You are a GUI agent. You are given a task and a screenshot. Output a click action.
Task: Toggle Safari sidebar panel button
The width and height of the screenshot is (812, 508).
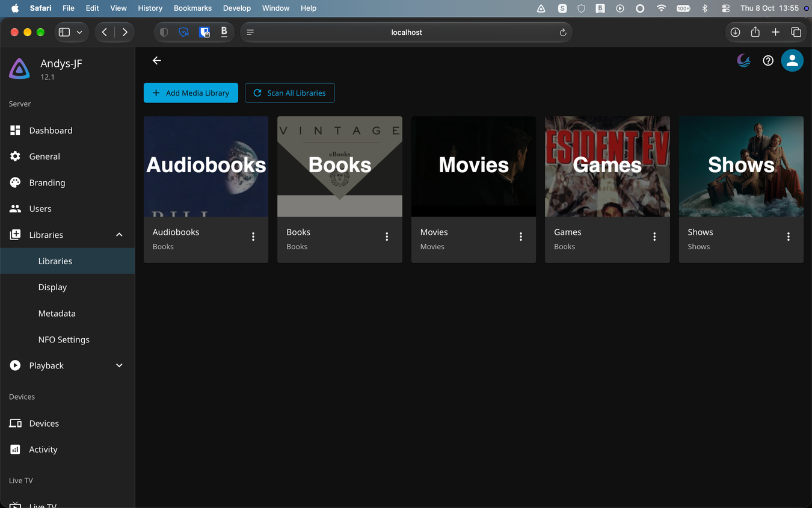[x=64, y=33]
